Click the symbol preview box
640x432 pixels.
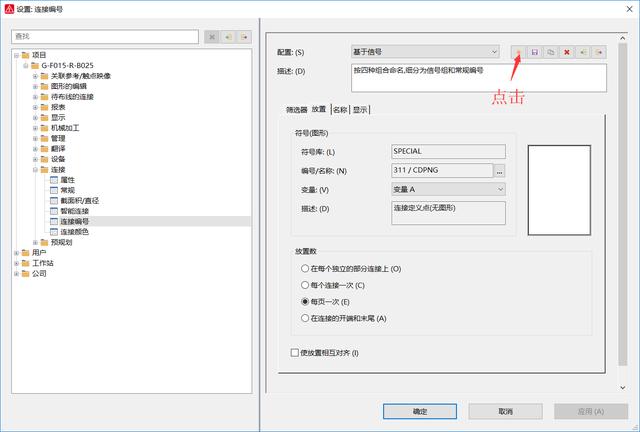(x=559, y=190)
